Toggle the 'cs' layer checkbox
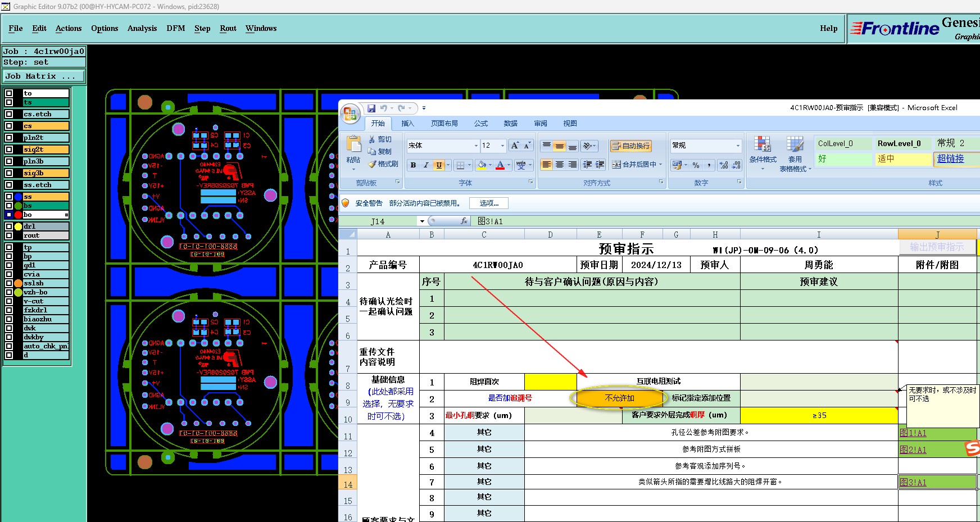The height and width of the screenshot is (522, 980). 9,126
